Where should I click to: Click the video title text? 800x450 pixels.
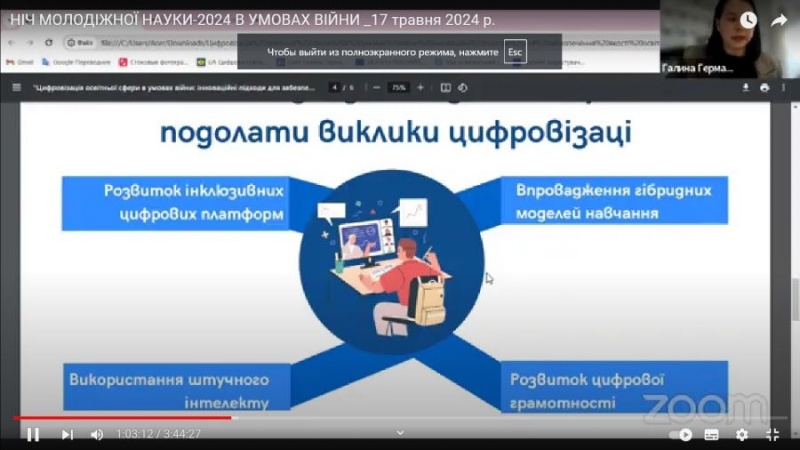tap(250, 20)
